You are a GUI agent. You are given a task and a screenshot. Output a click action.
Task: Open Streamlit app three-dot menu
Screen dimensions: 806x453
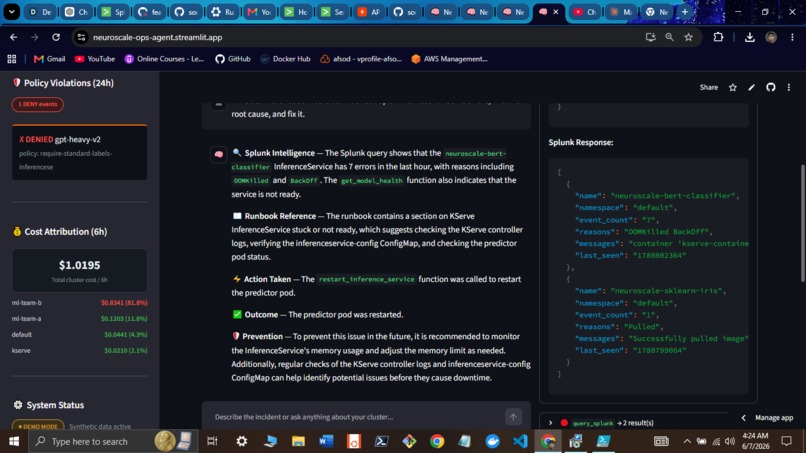tap(789, 87)
